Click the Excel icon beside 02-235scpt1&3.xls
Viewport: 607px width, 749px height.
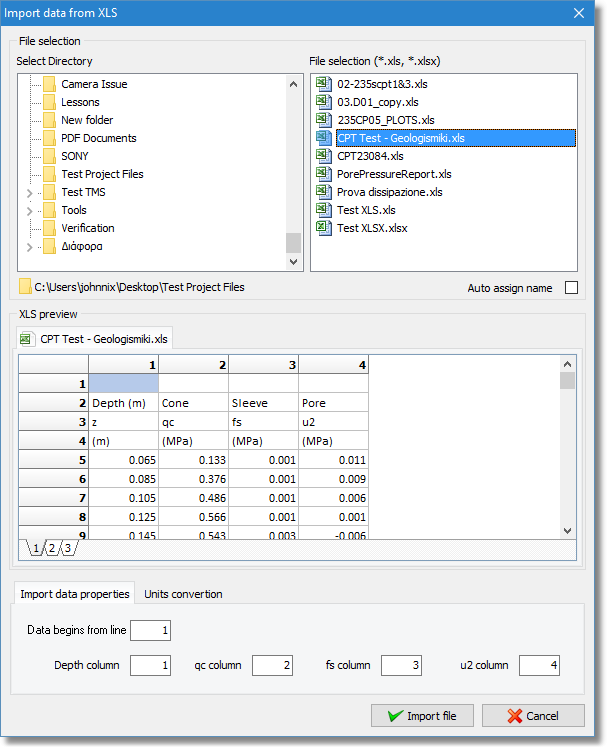click(323, 84)
